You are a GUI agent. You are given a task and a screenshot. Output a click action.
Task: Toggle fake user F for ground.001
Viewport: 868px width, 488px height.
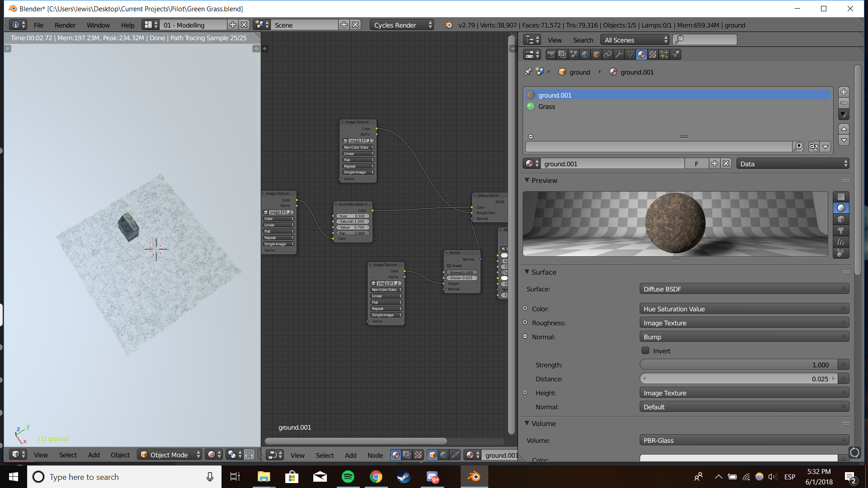(x=696, y=164)
